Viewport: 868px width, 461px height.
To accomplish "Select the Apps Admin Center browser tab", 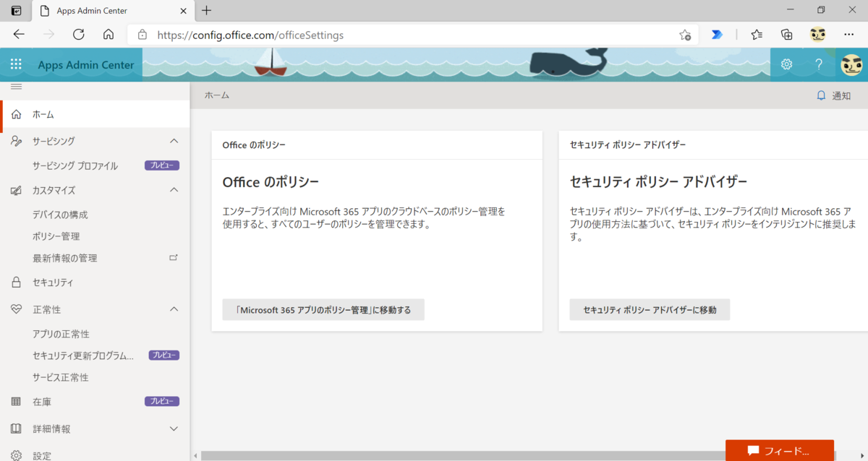I will (114, 11).
